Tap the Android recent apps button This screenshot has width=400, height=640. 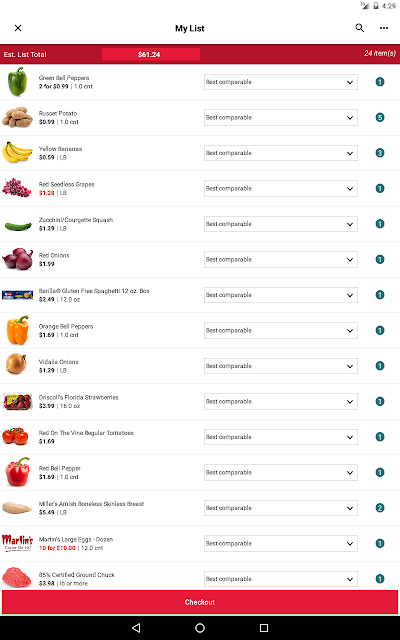(264, 628)
